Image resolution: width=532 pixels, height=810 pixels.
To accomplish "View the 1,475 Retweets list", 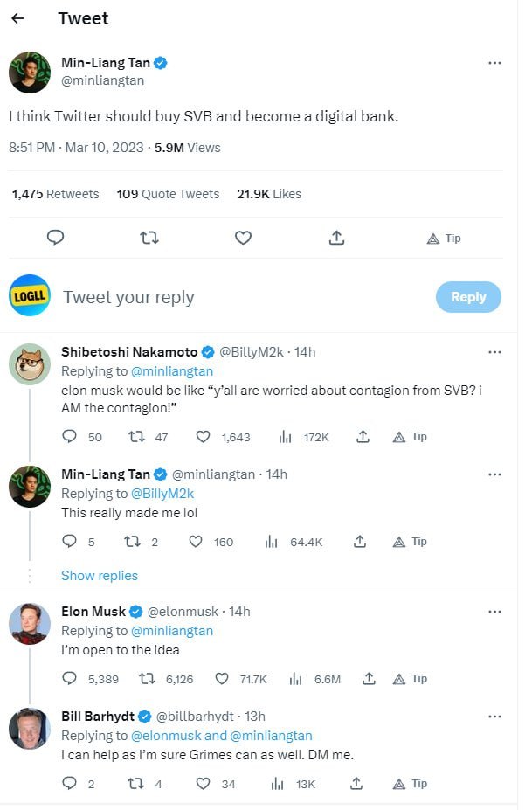I will tap(55, 194).
